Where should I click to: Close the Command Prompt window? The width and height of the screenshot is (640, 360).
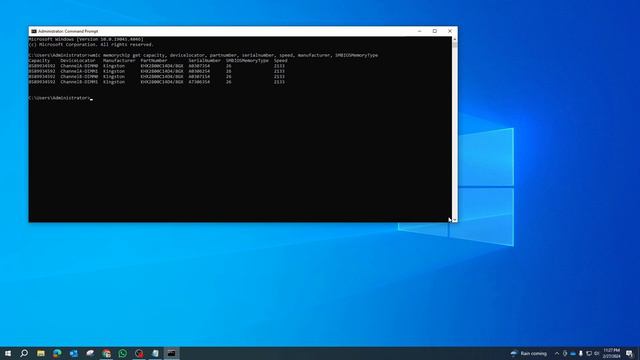(450, 31)
